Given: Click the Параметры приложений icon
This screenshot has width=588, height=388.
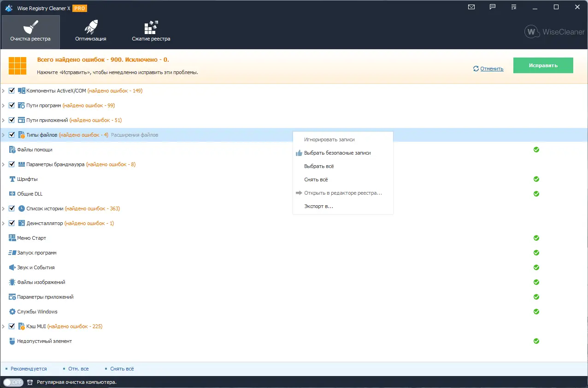Looking at the screenshot, I should pyautogui.click(x=12, y=297).
